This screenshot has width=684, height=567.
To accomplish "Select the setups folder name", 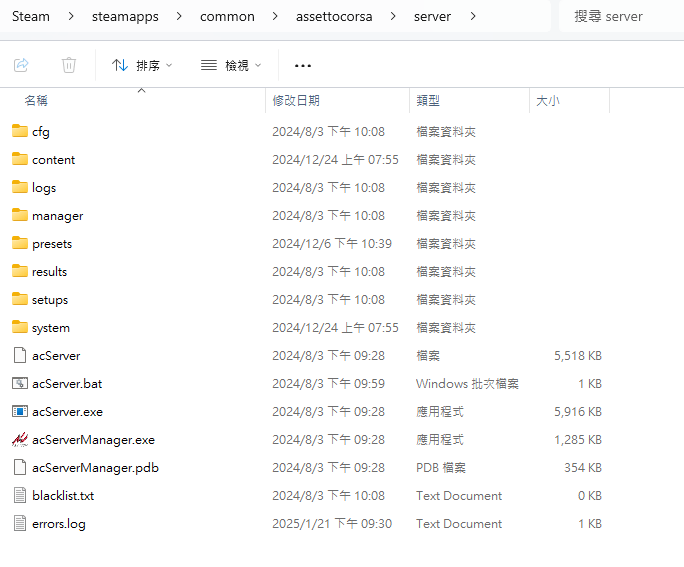I will [50, 300].
